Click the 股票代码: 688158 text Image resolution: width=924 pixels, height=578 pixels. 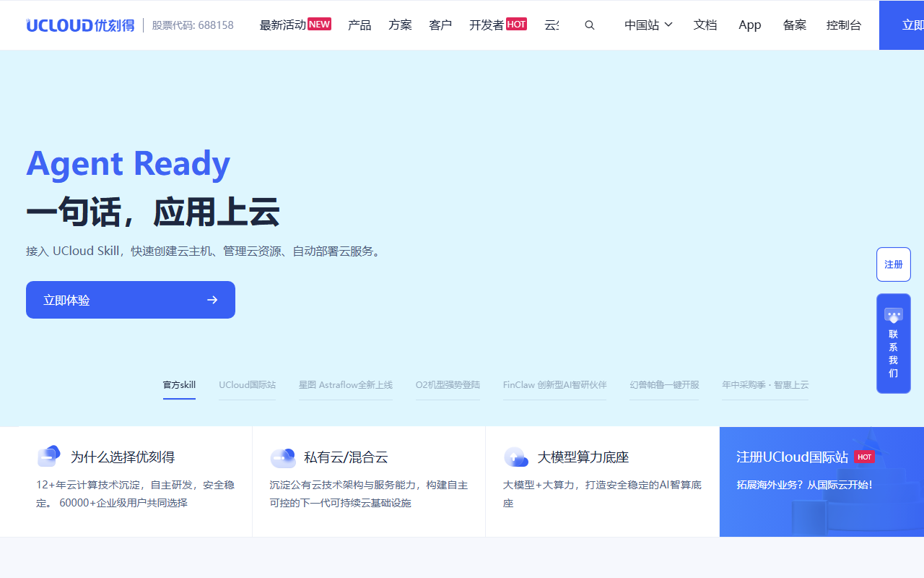click(193, 25)
